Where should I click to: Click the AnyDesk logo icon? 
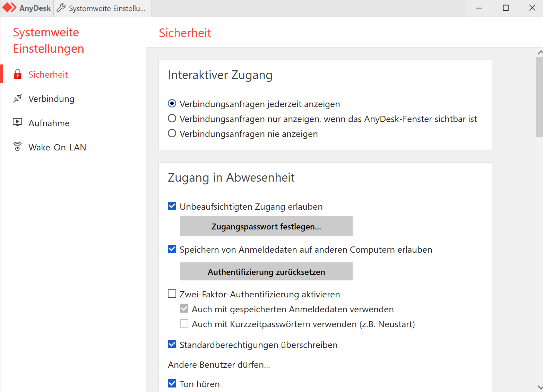tap(9, 8)
